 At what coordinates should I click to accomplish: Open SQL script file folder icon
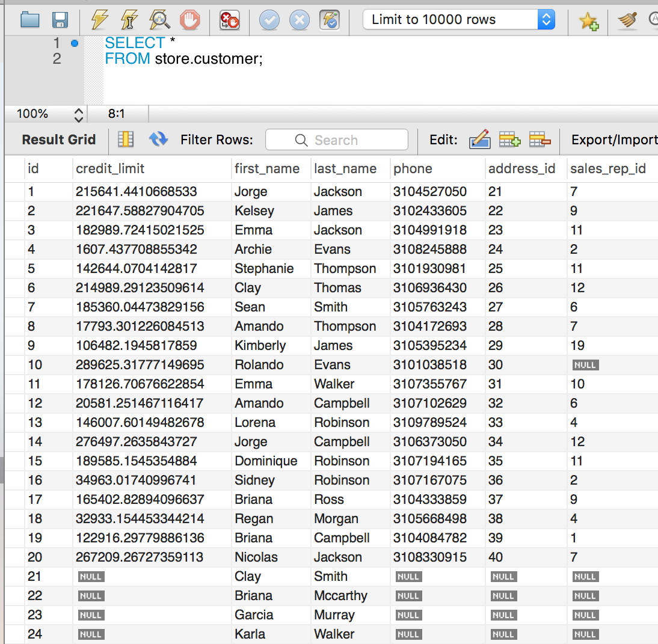click(x=30, y=20)
